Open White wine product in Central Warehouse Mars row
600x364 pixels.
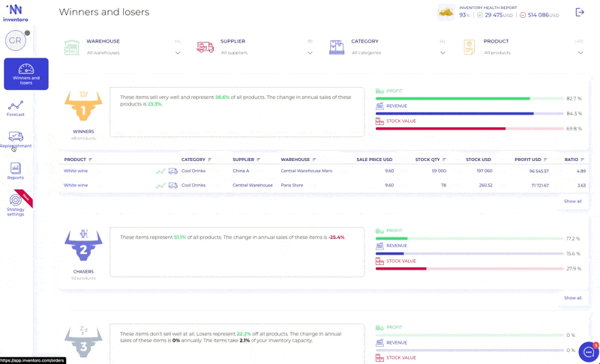76,171
